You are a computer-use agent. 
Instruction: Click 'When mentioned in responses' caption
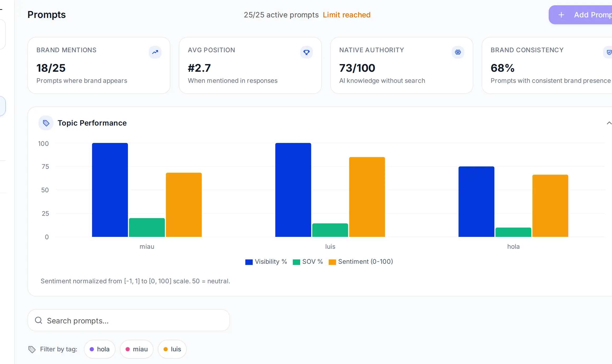coord(233,81)
